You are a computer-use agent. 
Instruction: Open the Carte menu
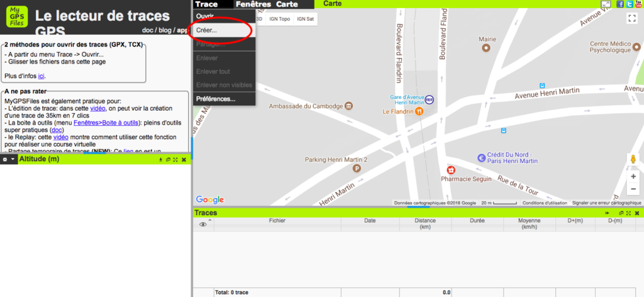click(x=287, y=4)
